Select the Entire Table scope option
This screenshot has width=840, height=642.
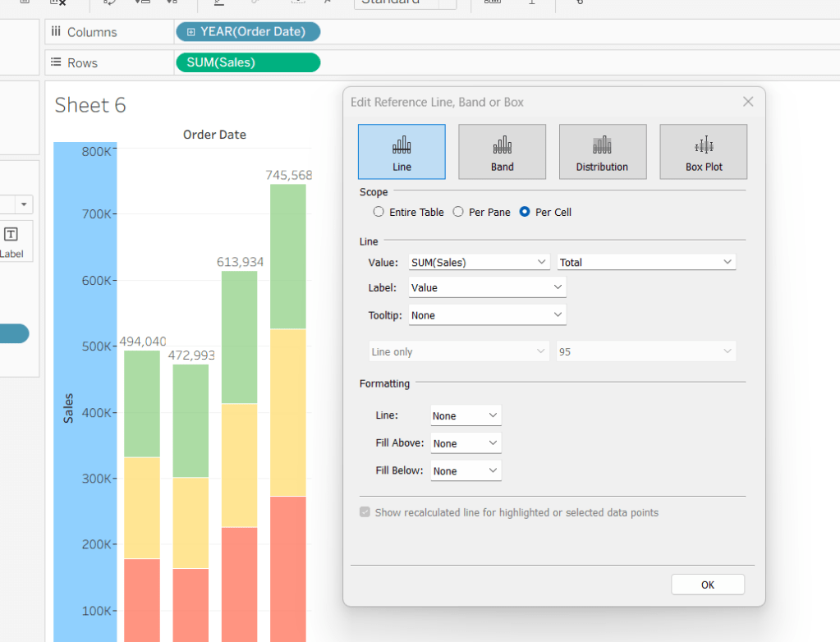379,212
